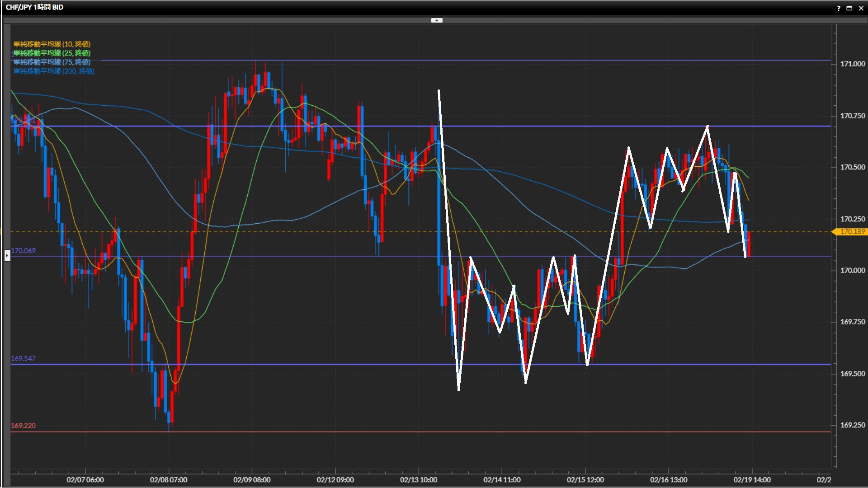Screen dimensions: 868x488
Task: Click the 02/07 06:00 time label
Action: point(85,479)
